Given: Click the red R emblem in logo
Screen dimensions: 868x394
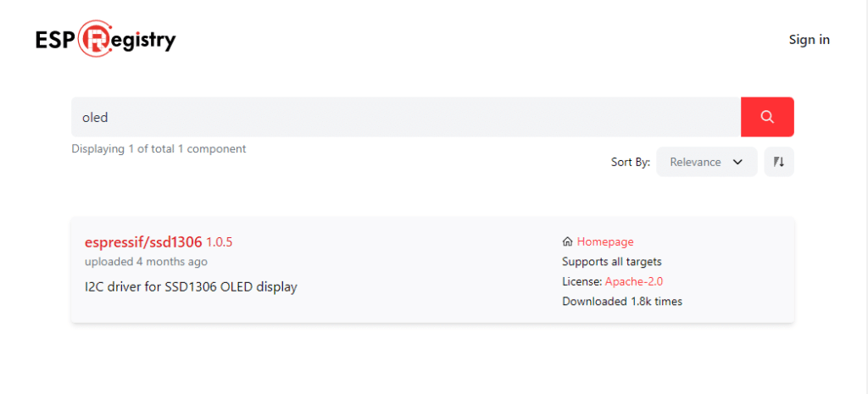Looking at the screenshot, I should click(97, 39).
